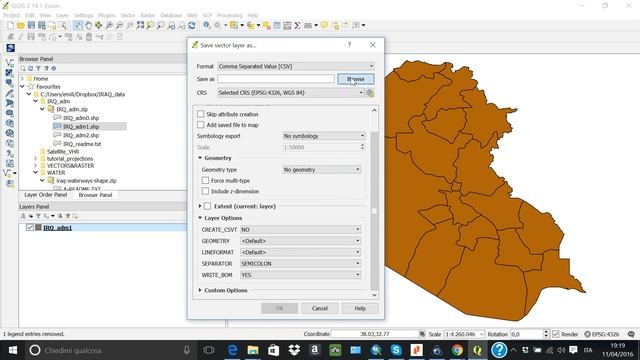Open Microsoft Edge from the taskbar
Image resolution: width=640 pixels, height=360 pixels.
coord(233,350)
